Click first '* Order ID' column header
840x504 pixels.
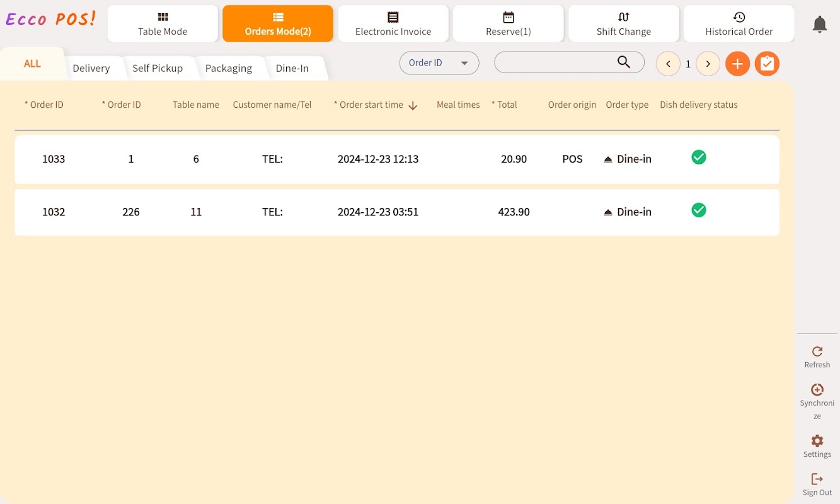[44, 105]
